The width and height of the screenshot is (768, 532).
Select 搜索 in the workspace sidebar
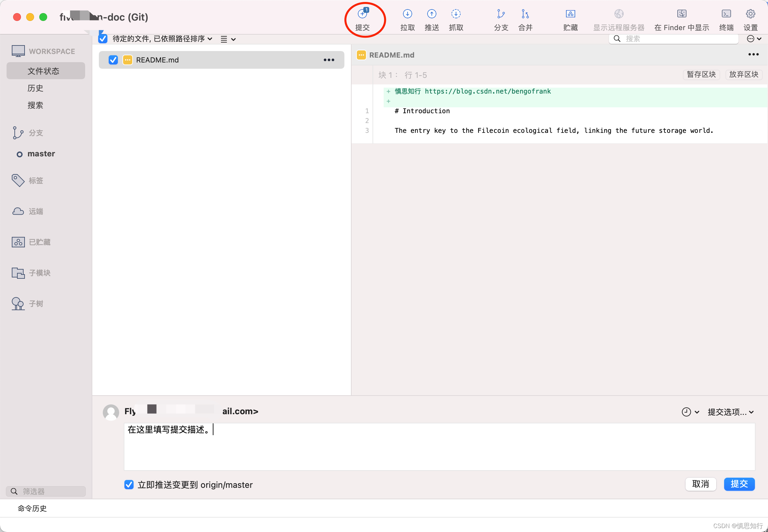[x=35, y=105]
